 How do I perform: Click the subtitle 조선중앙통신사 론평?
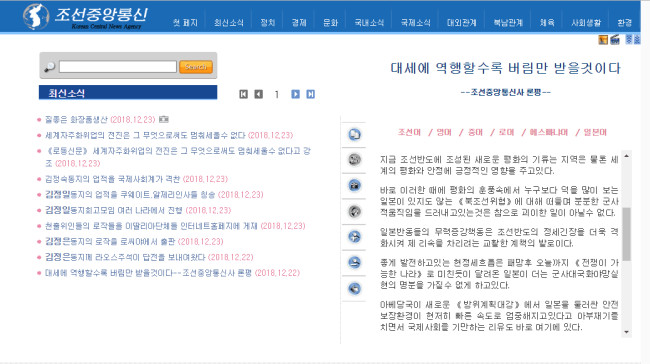[506, 92]
